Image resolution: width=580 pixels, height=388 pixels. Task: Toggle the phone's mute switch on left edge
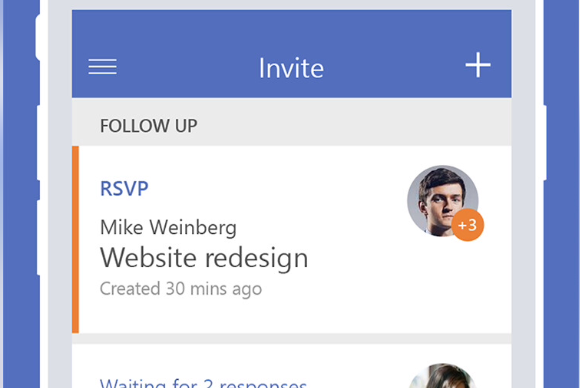click(x=38, y=37)
